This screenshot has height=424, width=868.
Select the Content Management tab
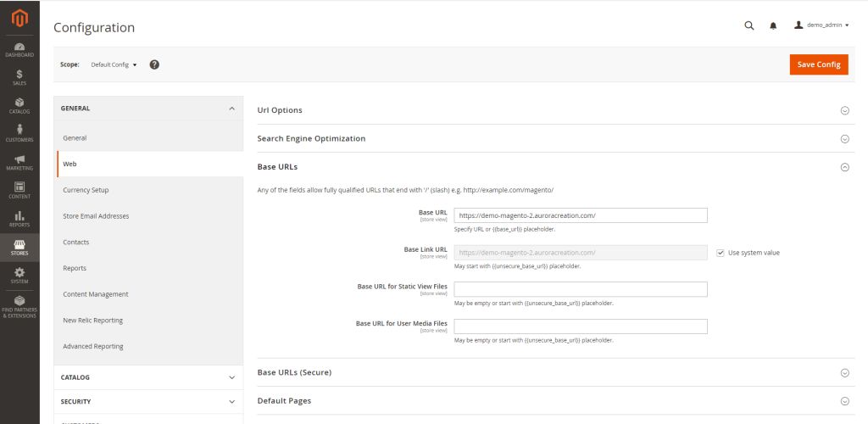pos(149,294)
